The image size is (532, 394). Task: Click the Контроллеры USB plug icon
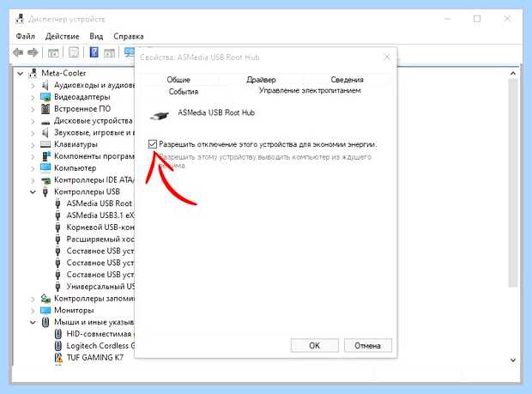[x=45, y=191]
